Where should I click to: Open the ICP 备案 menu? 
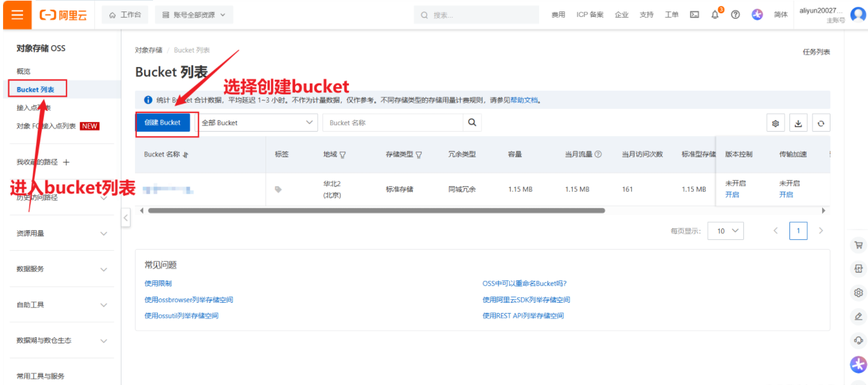click(x=590, y=15)
